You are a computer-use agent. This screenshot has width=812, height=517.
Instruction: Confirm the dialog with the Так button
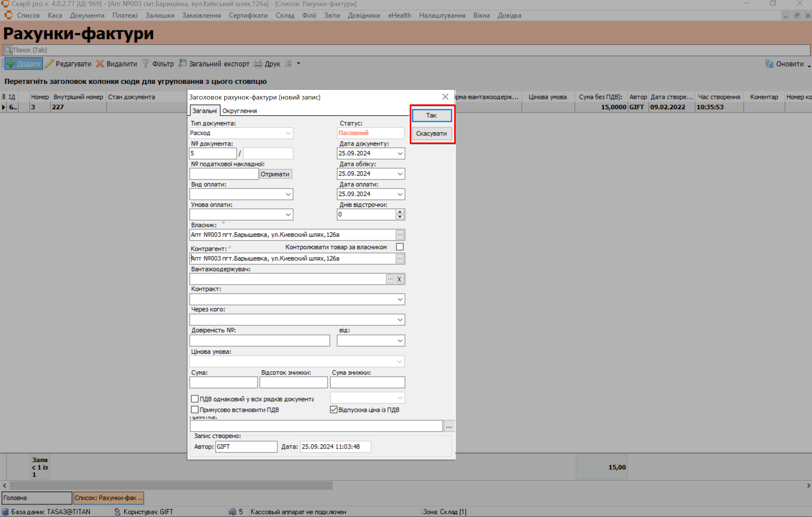(431, 115)
